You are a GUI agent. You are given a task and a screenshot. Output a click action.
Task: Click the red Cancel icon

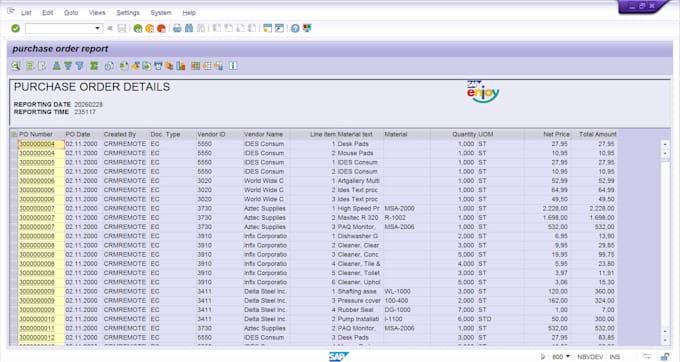pyautogui.click(x=161, y=28)
